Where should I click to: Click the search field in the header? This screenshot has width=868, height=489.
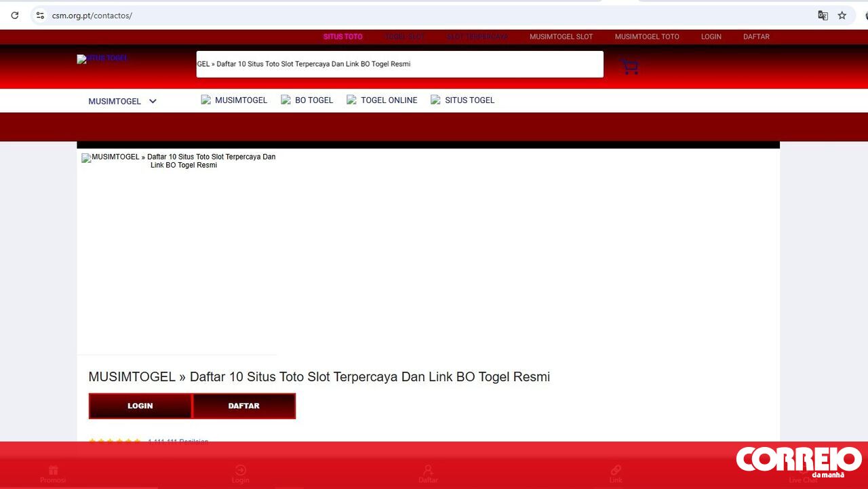click(399, 64)
